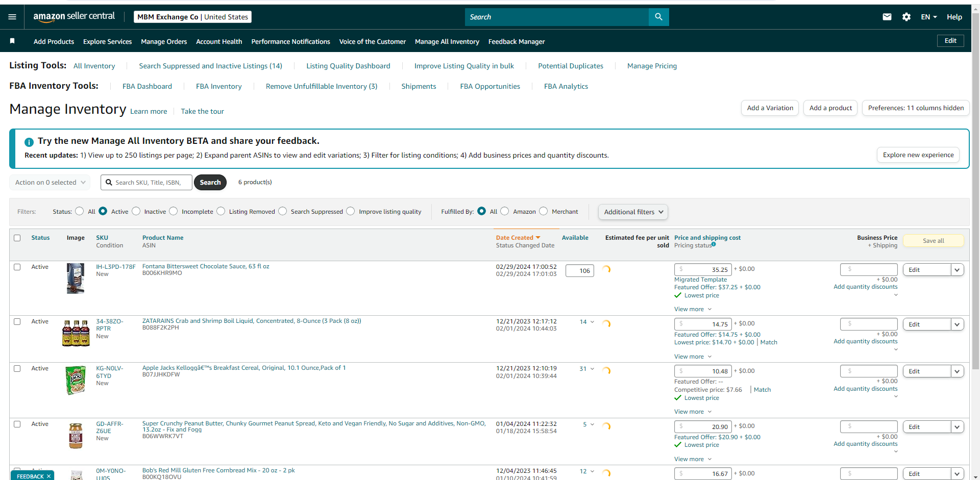
Task: Open Edit dropdown arrow for Fontana row
Action: [957, 270]
